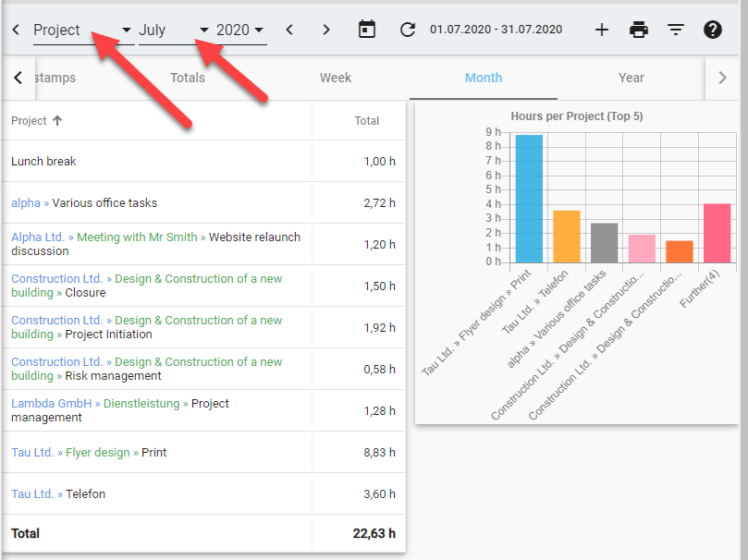Viewport: 748px width, 560px height.
Task: Sort by the Project column header
Action: pyautogui.click(x=29, y=121)
